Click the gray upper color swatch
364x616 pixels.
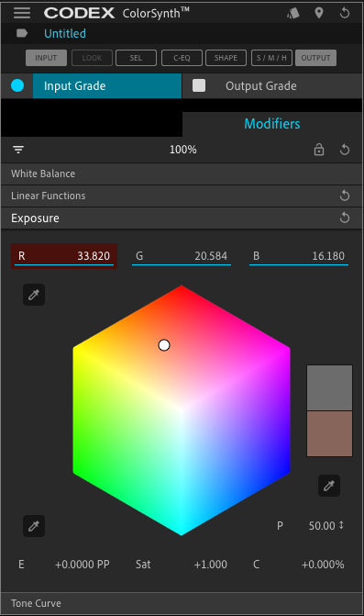click(x=329, y=388)
